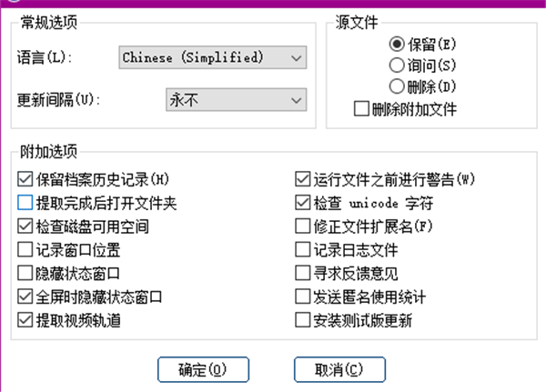Image resolution: width=546 pixels, height=392 pixels.
Task: Disable 全屏时隐藏状态窗口 checkbox
Action: (x=25, y=297)
